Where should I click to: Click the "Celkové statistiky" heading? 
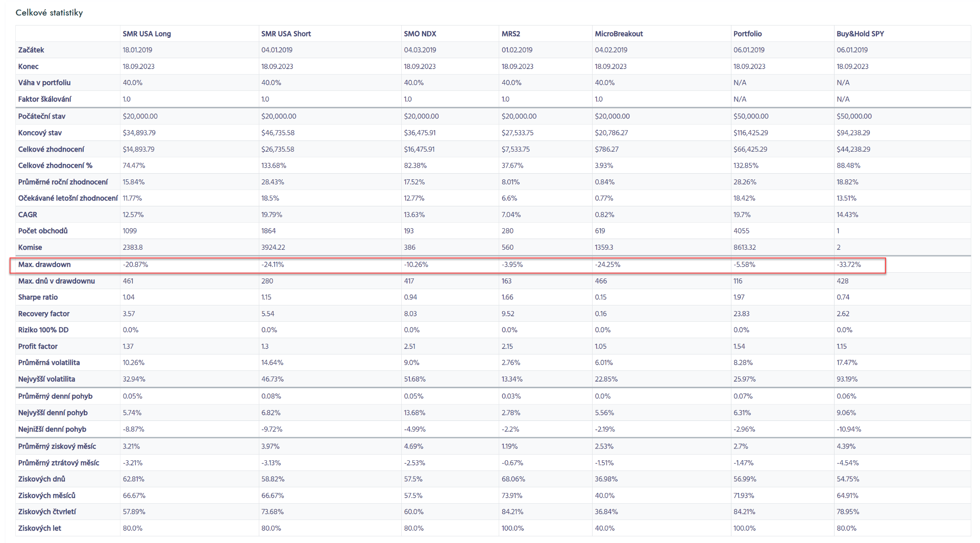click(x=49, y=13)
